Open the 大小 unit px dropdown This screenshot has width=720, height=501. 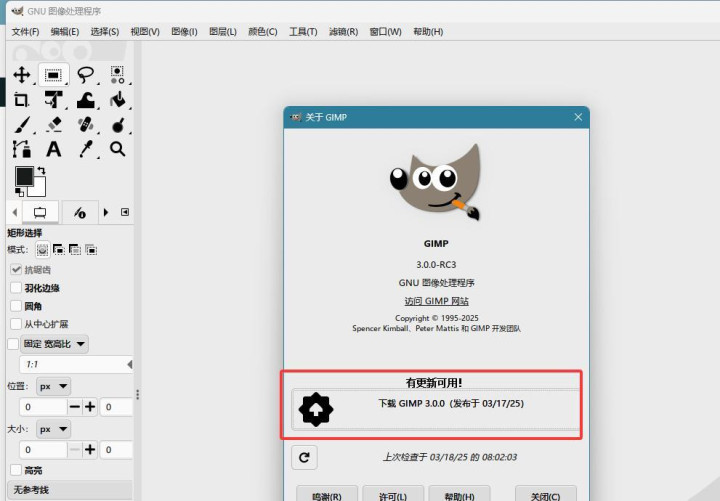53,430
